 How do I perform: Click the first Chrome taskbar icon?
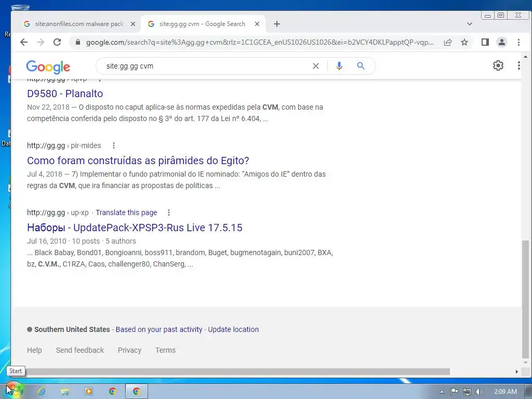[112, 391]
